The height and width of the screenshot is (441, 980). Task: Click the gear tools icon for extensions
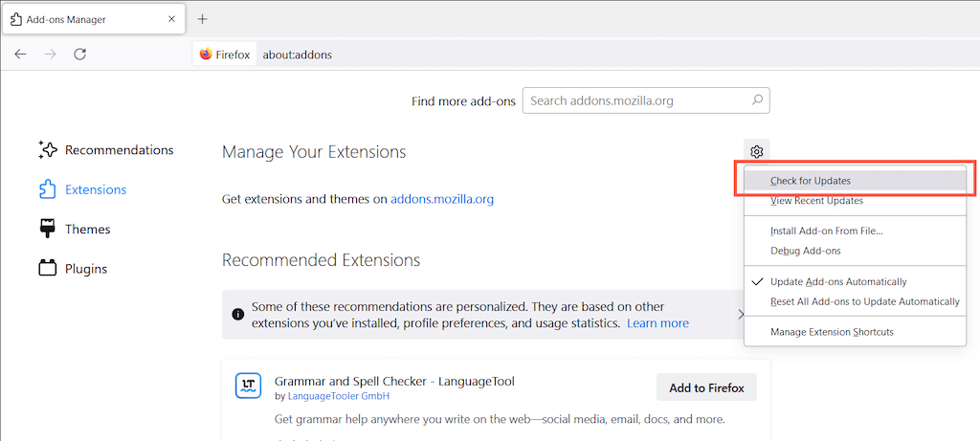(x=756, y=151)
